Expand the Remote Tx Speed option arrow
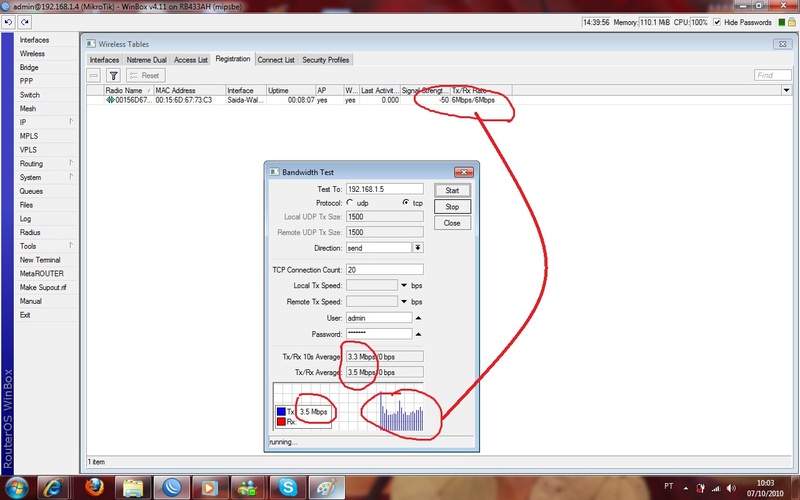 pos(404,302)
